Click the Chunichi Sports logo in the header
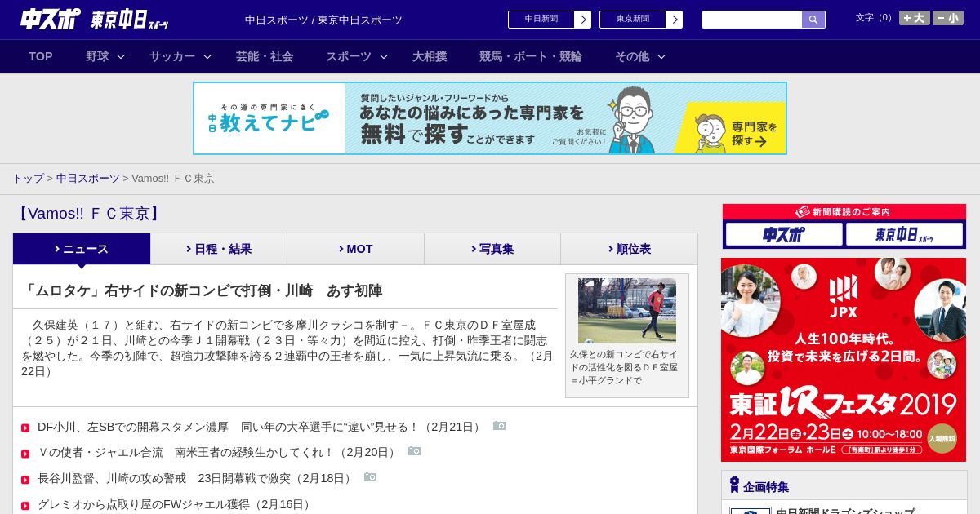The width and height of the screenshot is (980, 514). coord(51,19)
